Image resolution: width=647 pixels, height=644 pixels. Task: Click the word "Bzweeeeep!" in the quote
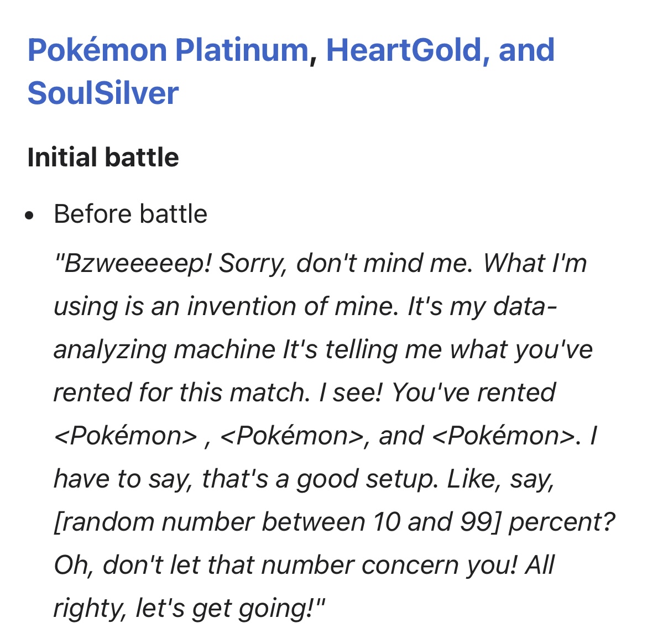tap(133, 263)
